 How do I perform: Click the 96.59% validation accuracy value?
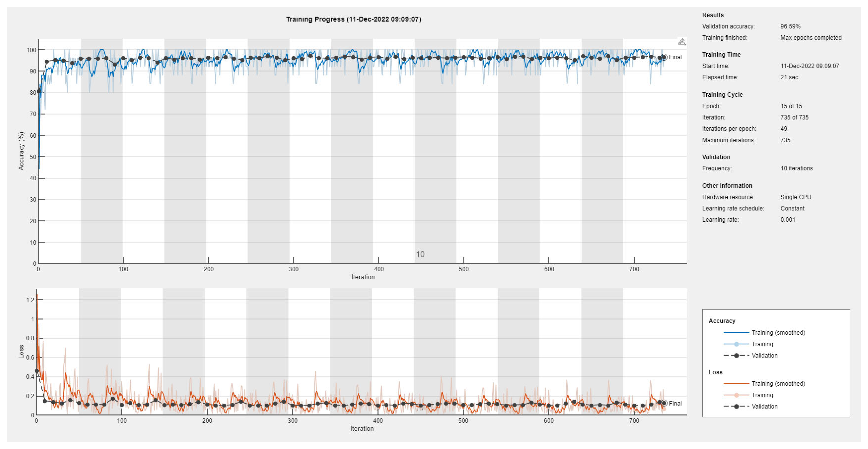point(790,26)
